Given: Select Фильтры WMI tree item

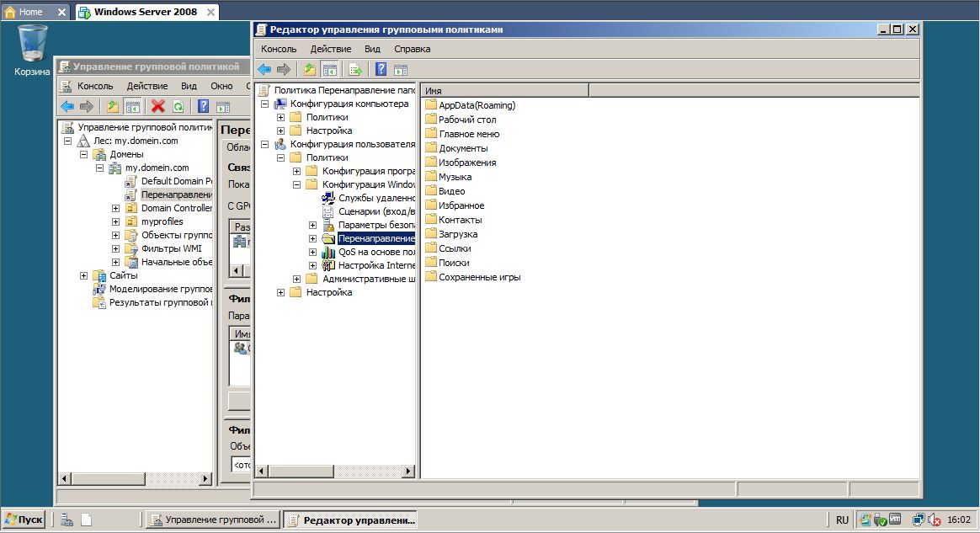Looking at the screenshot, I should pos(163,248).
